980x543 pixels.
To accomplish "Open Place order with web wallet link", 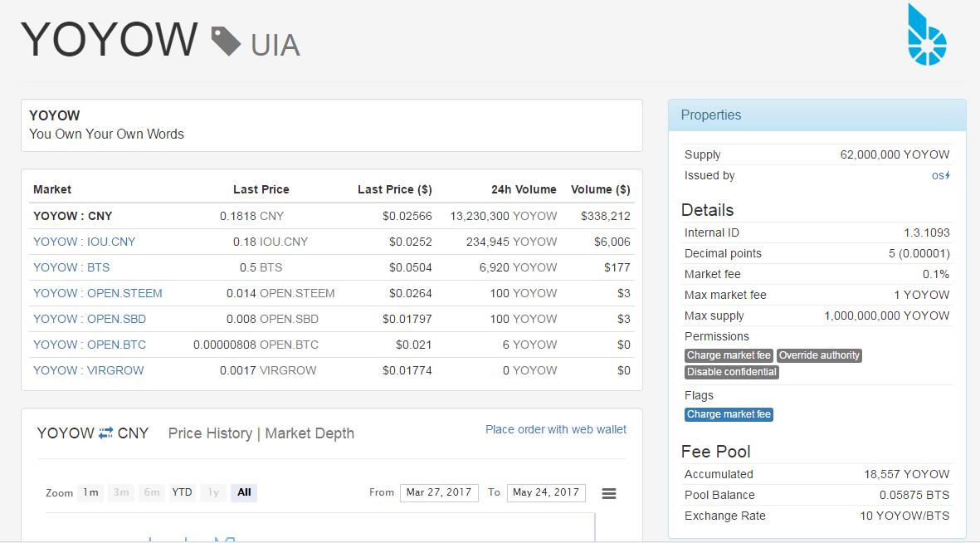I will click(x=556, y=430).
